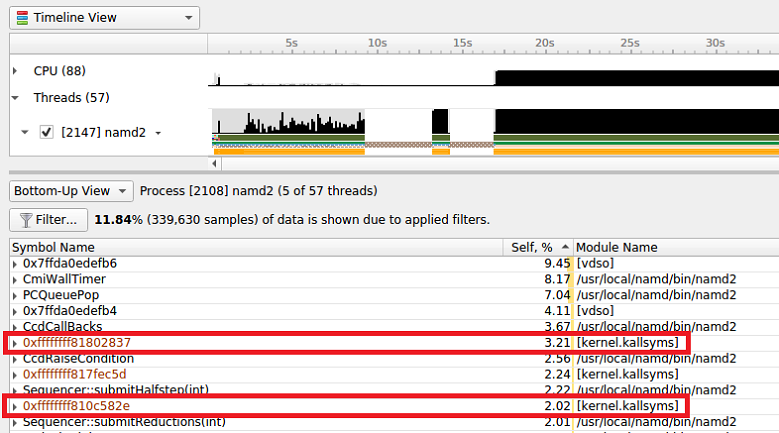
Task: Expand the [2147] namd2 thread entry
Action: (24, 133)
